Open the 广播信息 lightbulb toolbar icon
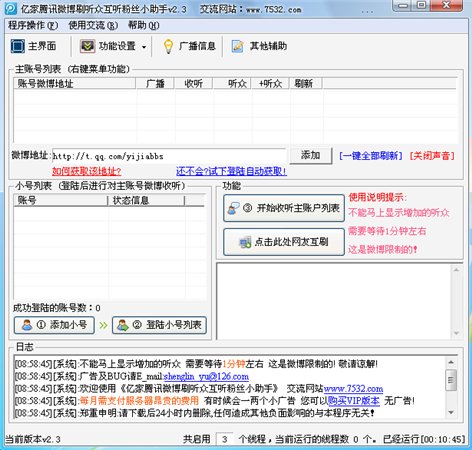The height and width of the screenshot is (450, 472). (x=168, y=46)
